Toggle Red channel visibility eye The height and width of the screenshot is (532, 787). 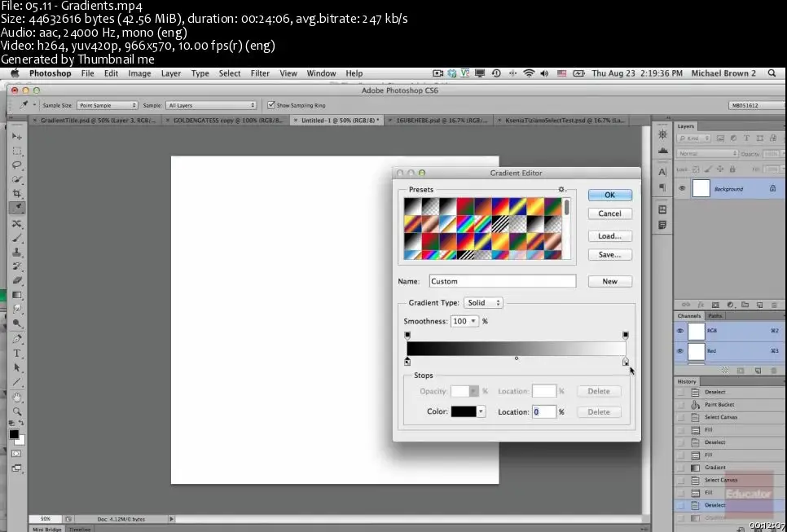click(680, 351)
